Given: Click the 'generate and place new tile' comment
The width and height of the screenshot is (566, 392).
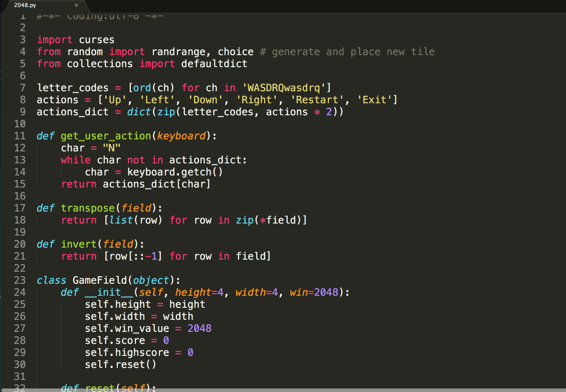Looking at the screenshot, I should (x=353, y=52).
